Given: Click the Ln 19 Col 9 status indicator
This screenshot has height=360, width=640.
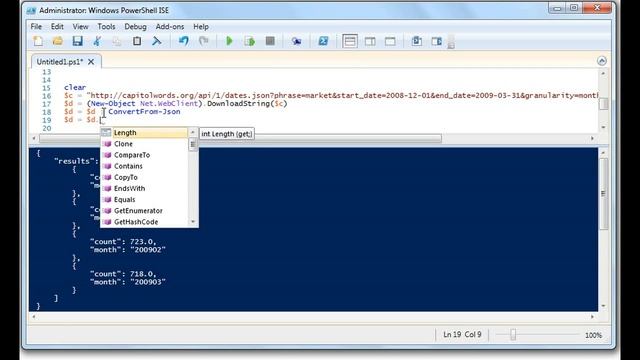Looking at the screenshot, I should [x=462, y=334].
